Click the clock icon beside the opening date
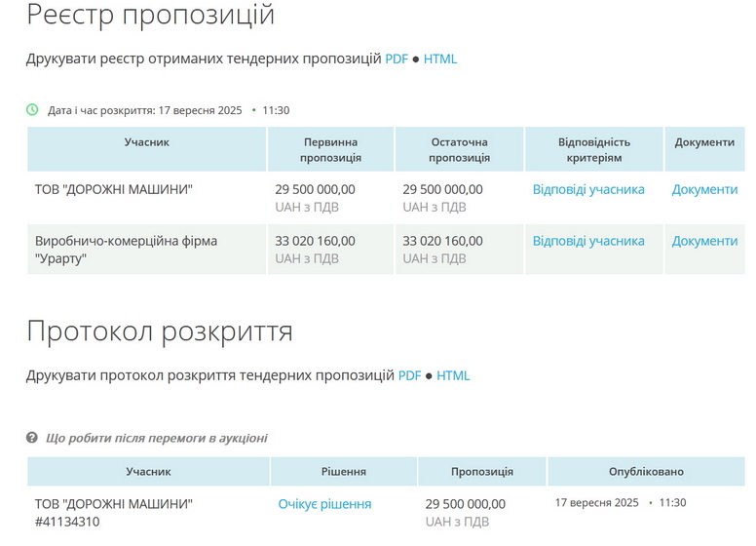 pos(32,110)
